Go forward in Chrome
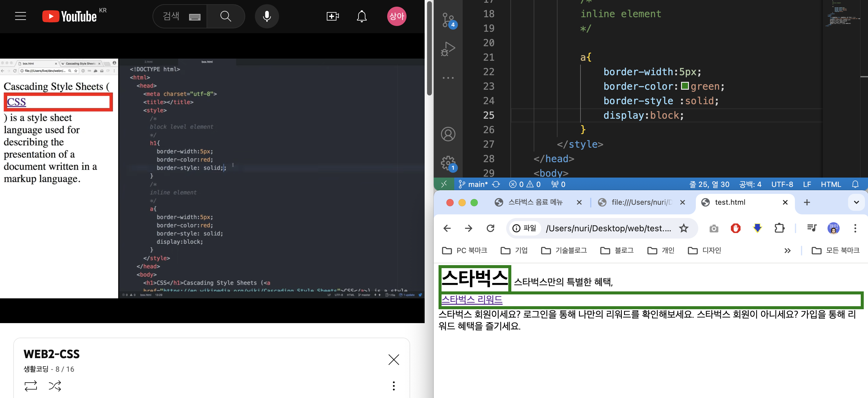This screenshot has height=398, width=868. tap(469, 229)
